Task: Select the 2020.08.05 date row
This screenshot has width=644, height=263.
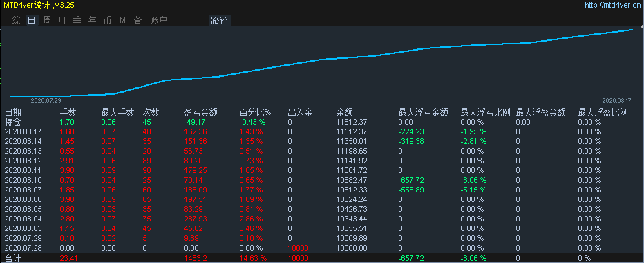Action: 23,209
